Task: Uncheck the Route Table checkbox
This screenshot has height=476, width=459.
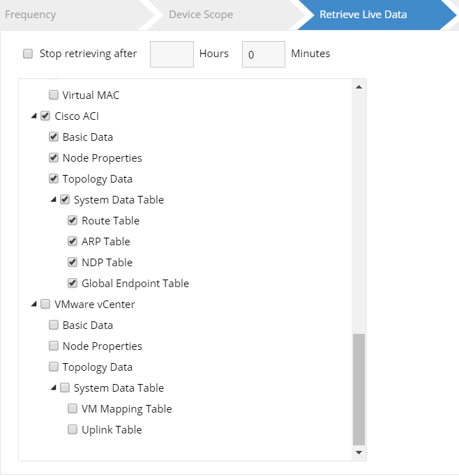Action: pos(73,220)
